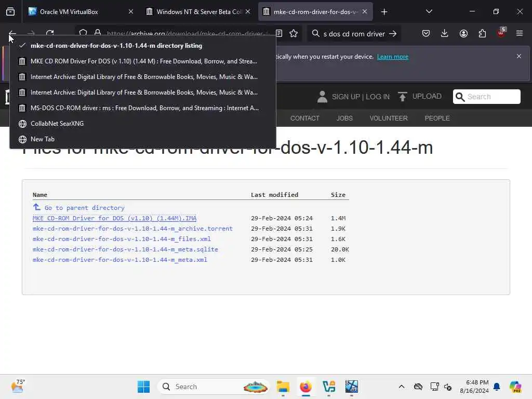Select first Internet Archive Digital Library history entry
This screenshot has height=399, width=532.
[x=142, y=77]
